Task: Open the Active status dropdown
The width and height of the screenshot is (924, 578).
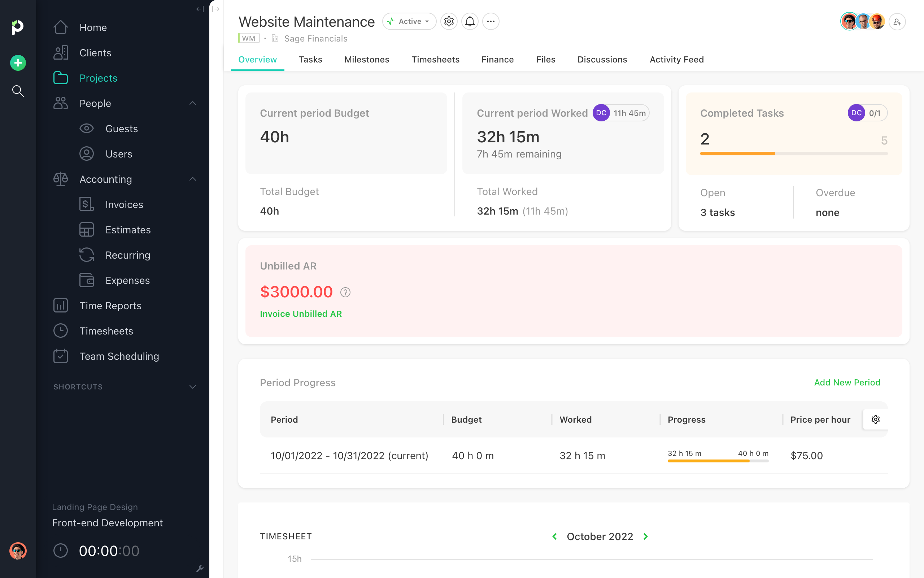Action: [409, 21]
